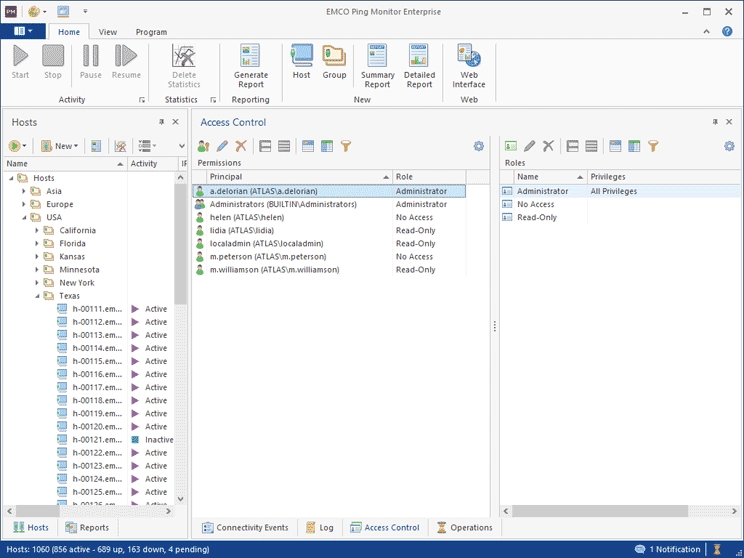Switch to the Program ribbon tab
Image resolution: width=744 pixels, height=558 pixels.
pyautogui.click(x=151, y=32)
